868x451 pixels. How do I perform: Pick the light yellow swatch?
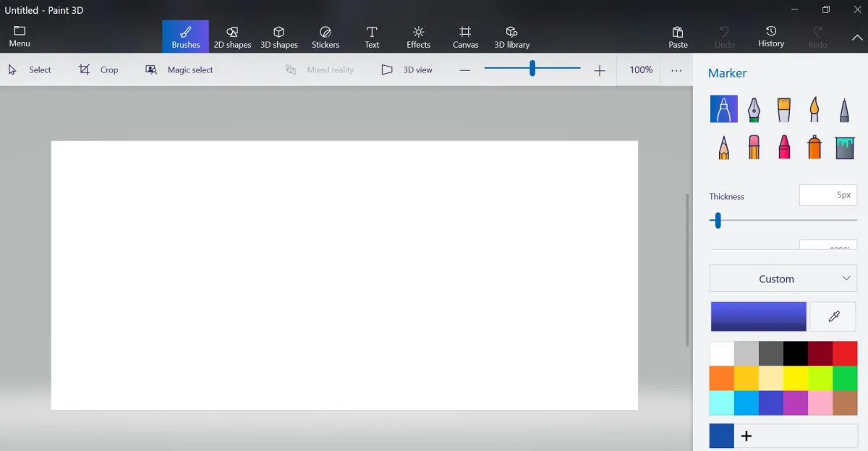click(x=771, y=378)
